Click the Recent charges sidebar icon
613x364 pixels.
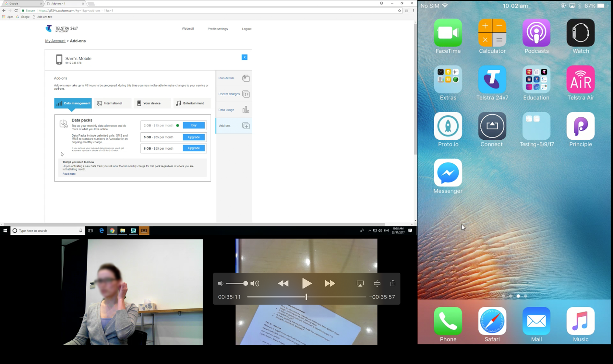[x=246, y=94]
